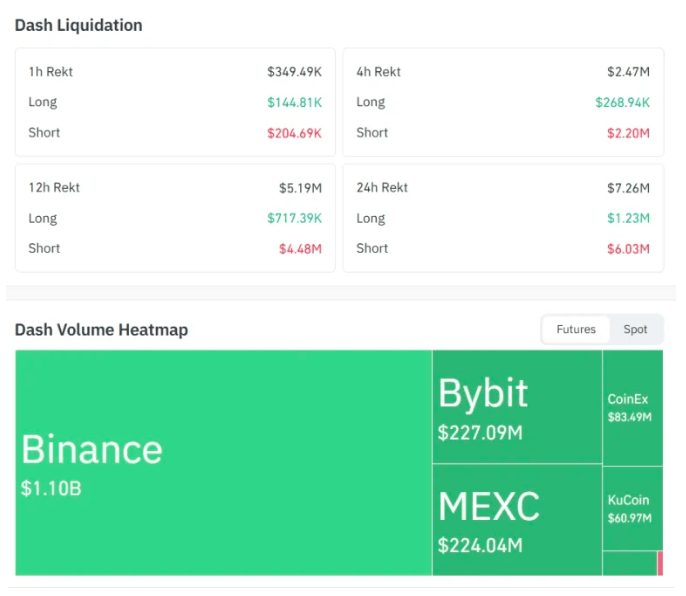This screenshot has width=686, height=596.
Task: Click the 4h Rekt label
Action: pyautogui.click(x=378, y=72)
